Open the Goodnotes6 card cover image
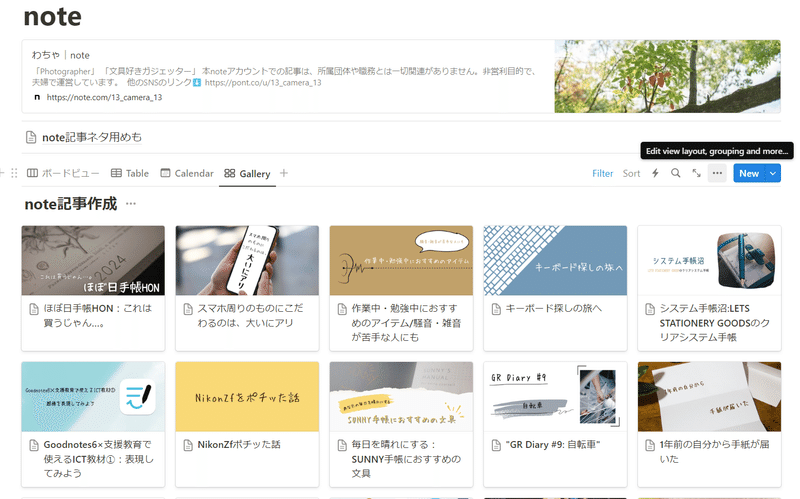Image resolution: width=800 pixels, height=499 pixels. click(x=93, y=396)
